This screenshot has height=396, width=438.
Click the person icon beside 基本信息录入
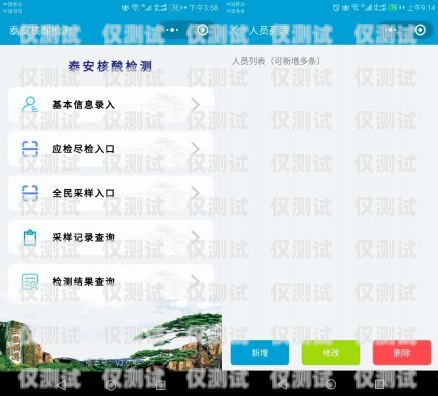coord(30,105)
